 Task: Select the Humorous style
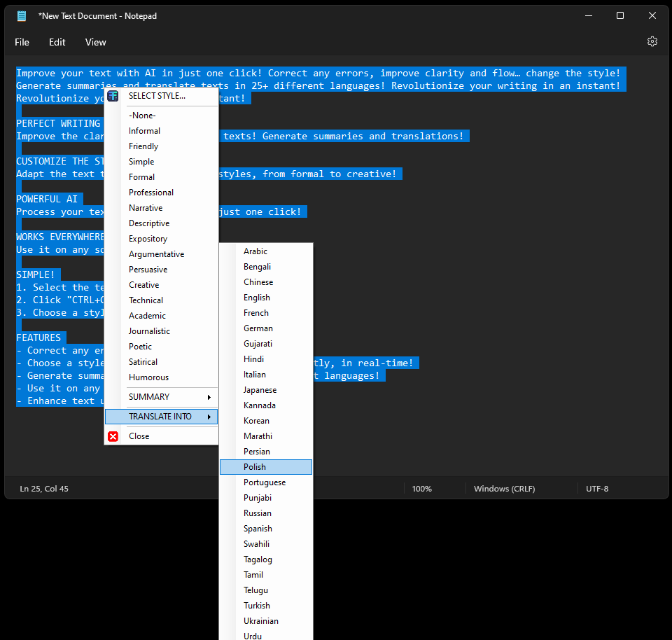click(x=162, y=377)
